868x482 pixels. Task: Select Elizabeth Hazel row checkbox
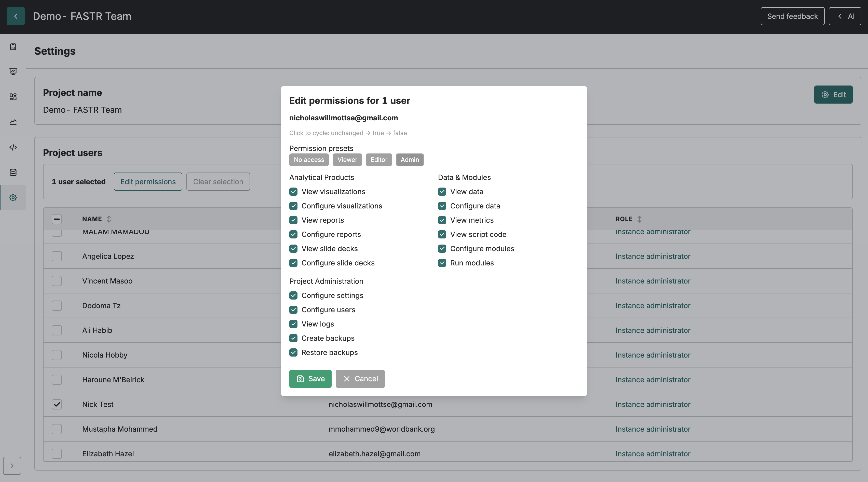57,454
